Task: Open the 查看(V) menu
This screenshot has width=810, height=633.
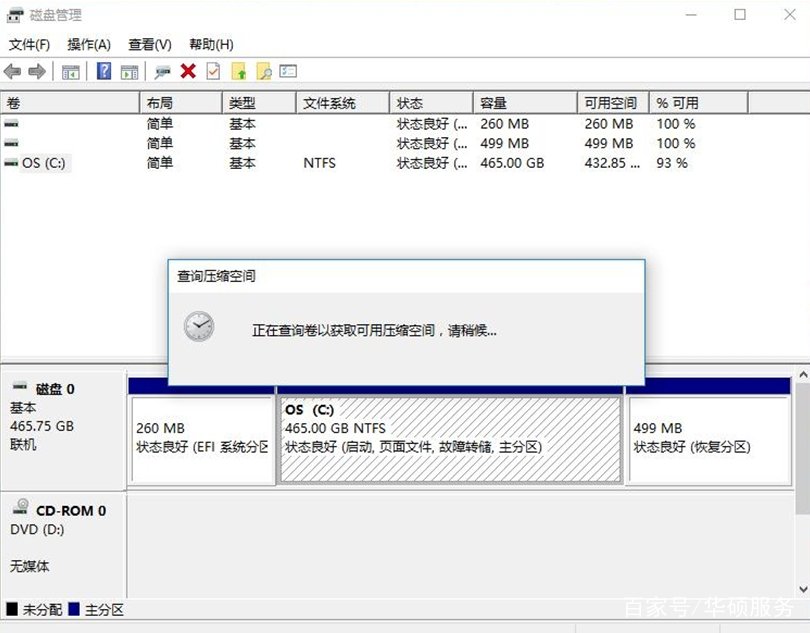Action: pos(148,44)
